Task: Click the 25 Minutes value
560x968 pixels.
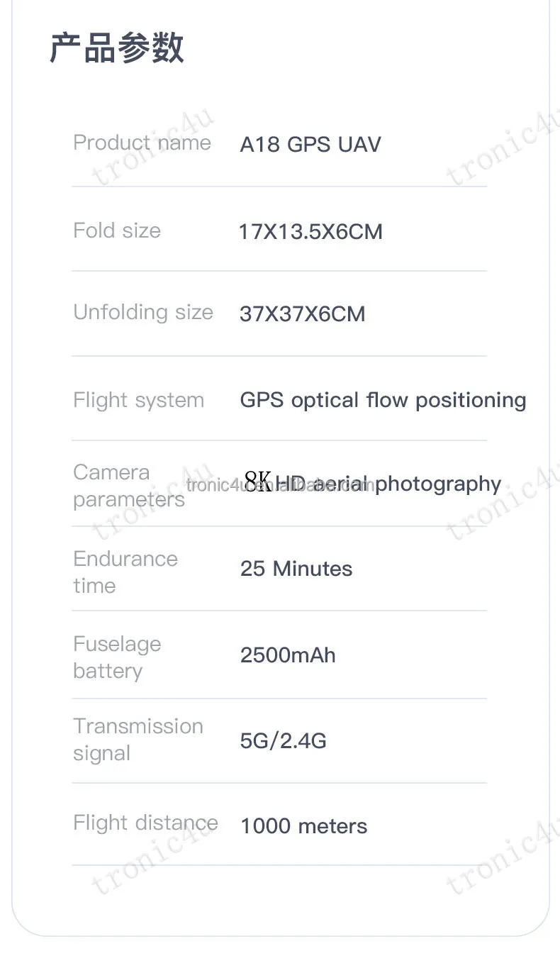Action: [x=296, y=569]
